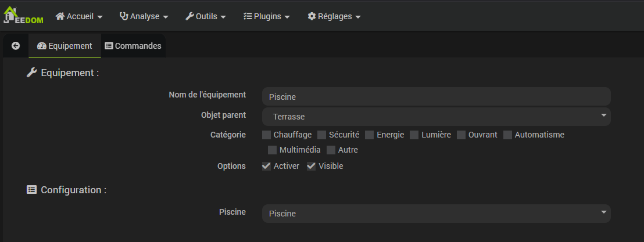
Task: Switch to the Commandes tab
Action: (x=133, y=46)
